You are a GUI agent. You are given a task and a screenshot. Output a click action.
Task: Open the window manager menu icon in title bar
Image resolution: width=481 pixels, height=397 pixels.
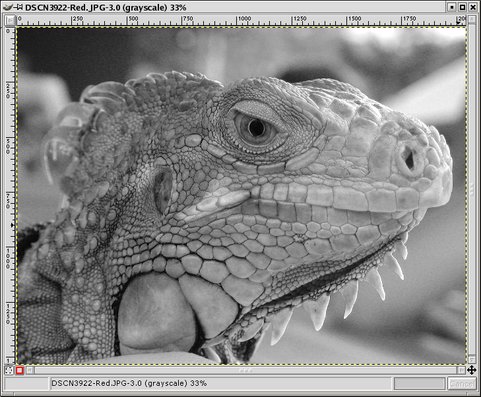(8, 7)
